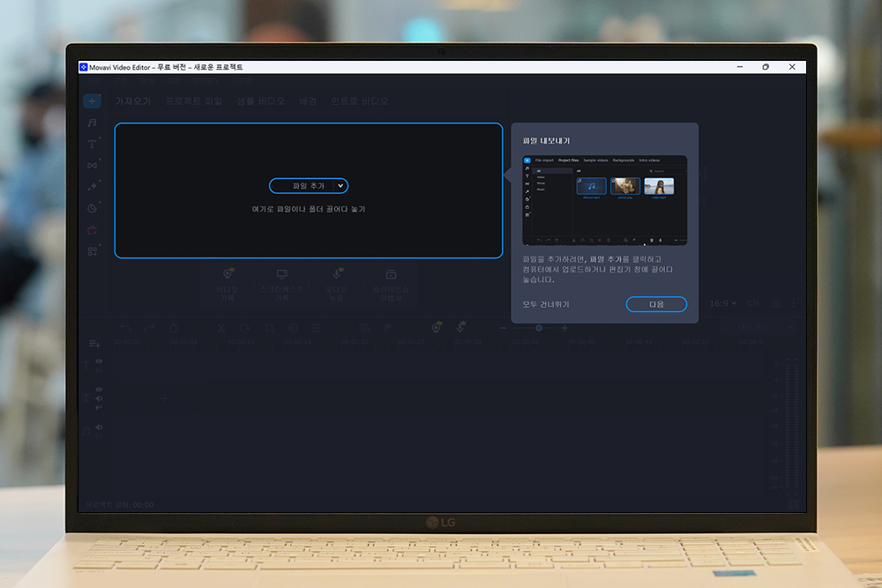
Task: Mute the video track speaker icon
Action: point(99,398)
